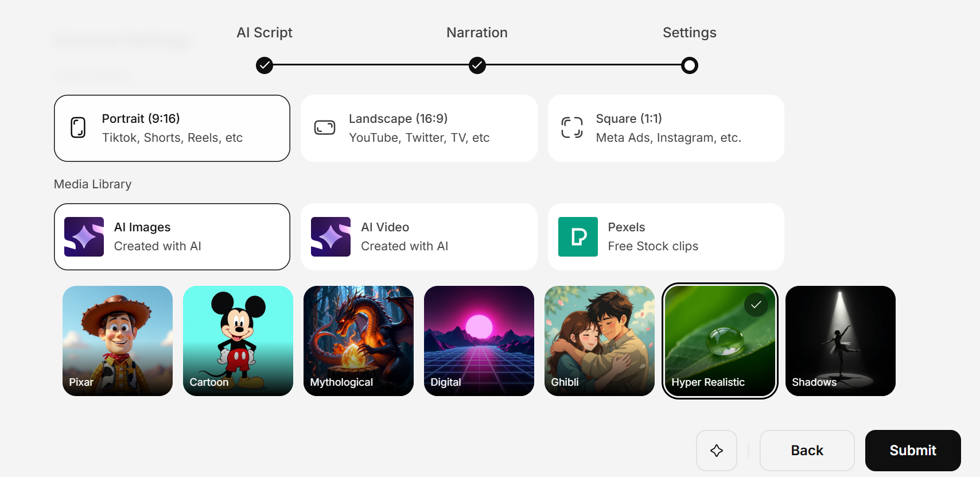This screenshot has height=477, width=980.
Task: Choose the Shadows style thumbnail
Action: click(x=841, y=341)
